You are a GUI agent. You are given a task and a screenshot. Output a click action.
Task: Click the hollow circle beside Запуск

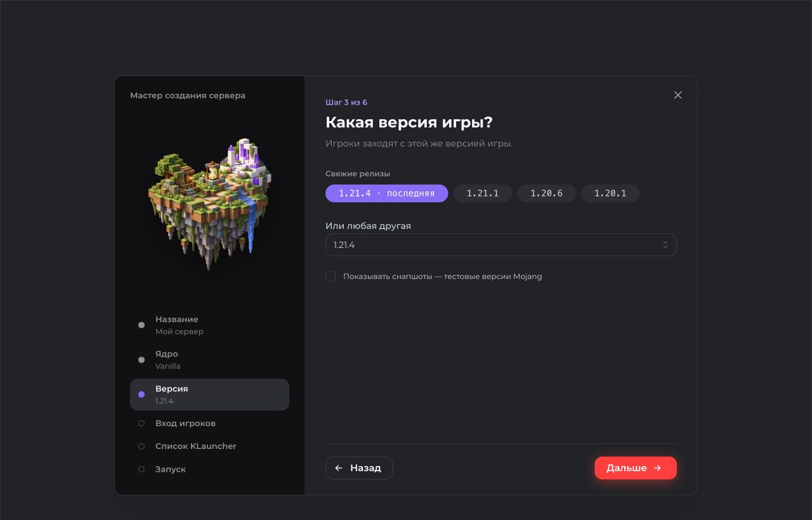[x=141, y=469]
